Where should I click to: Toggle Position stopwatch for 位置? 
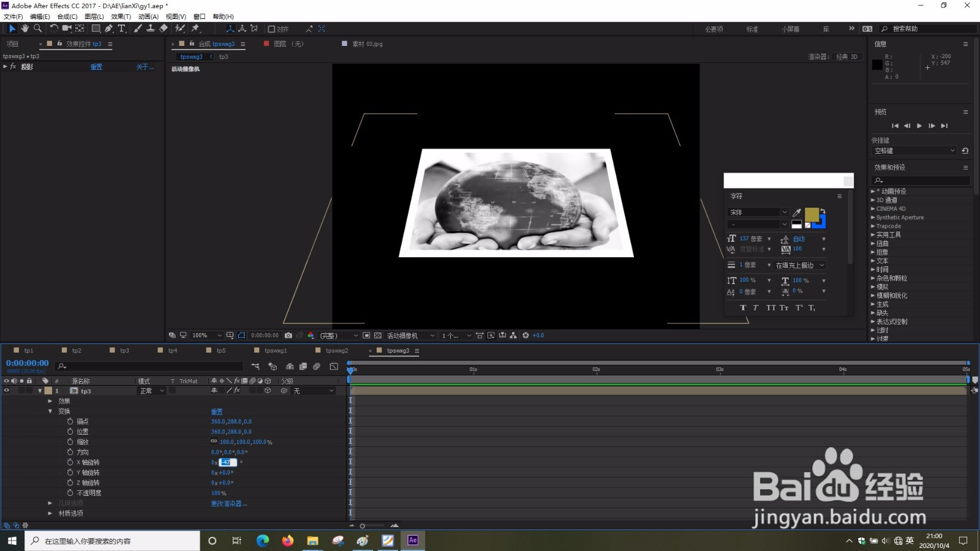pyautogui.click(x=70, y=432)
